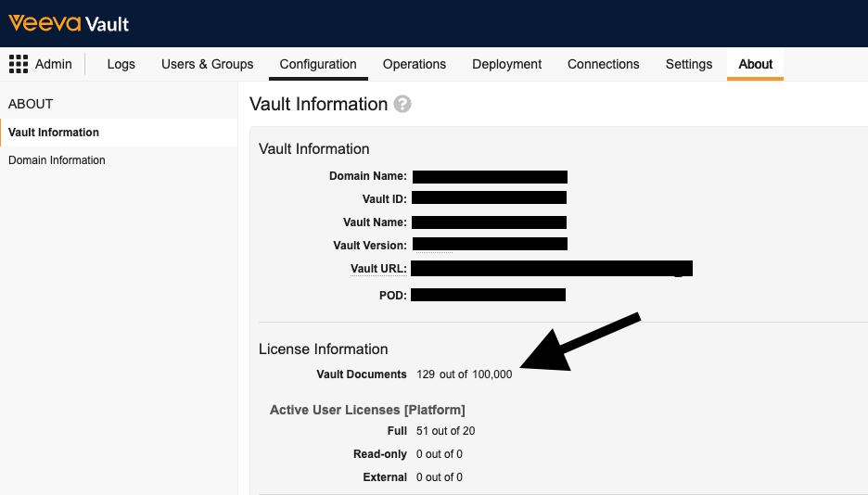Switch to the Connections tab
The height and width of the screenshot is (495, 868).
tap(604, 64)
